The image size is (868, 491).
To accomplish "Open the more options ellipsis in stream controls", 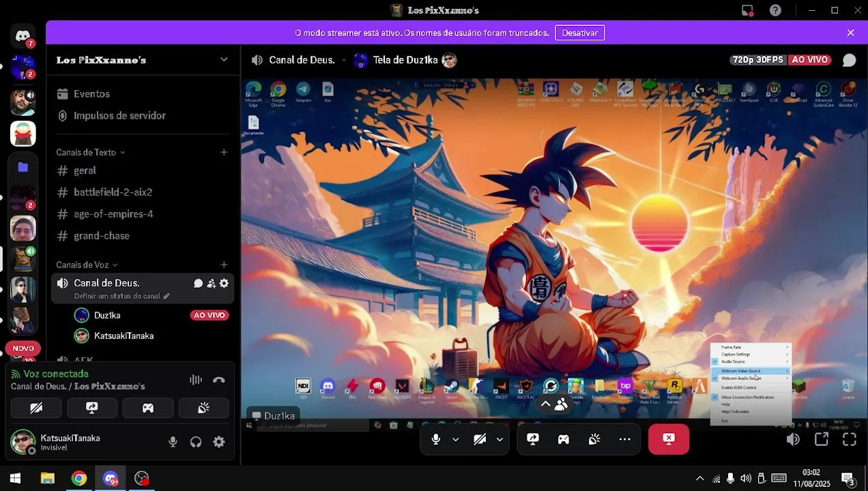I will (x=624, y=439).
